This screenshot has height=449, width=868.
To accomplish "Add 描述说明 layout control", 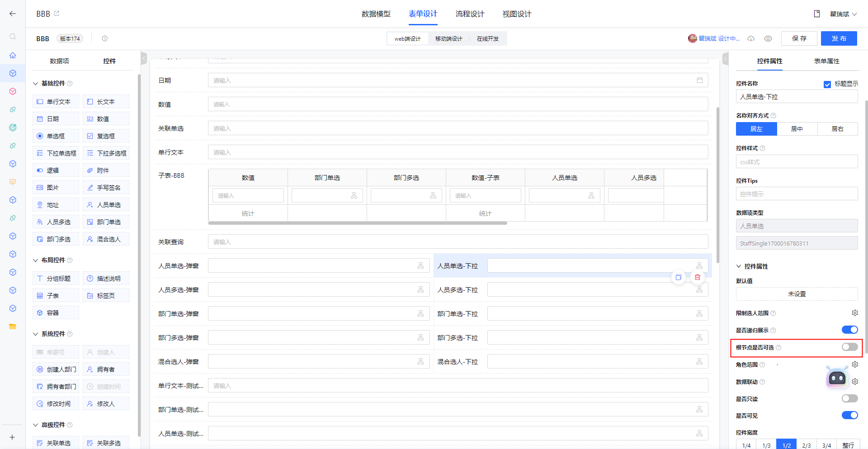I will [x=106, y=279].
